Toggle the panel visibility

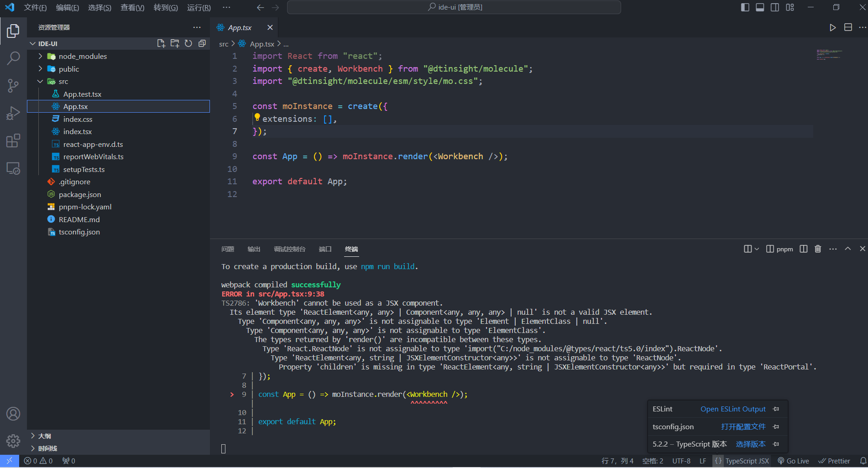(x=759, y=7)
